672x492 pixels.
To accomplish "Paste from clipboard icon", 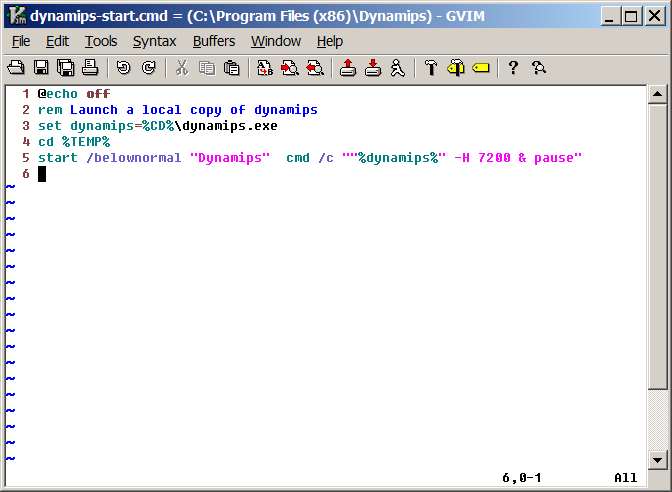I will (x=232, y=68).
